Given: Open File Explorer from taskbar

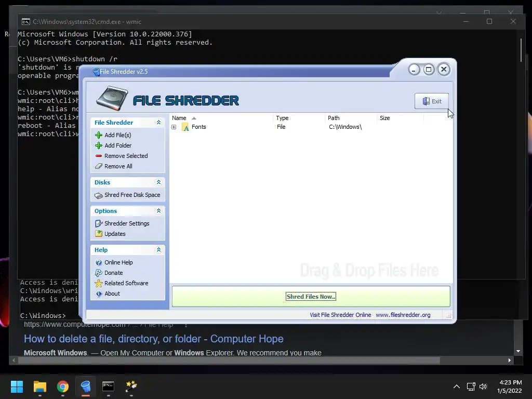Looking at the screenshot, I should pyautogui.click(x=39, y=387).
